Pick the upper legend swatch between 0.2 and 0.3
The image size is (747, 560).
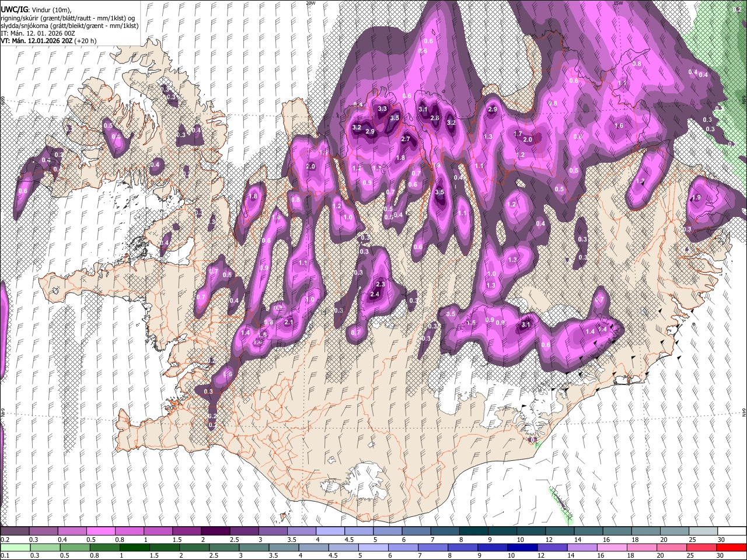coord(15,531)
